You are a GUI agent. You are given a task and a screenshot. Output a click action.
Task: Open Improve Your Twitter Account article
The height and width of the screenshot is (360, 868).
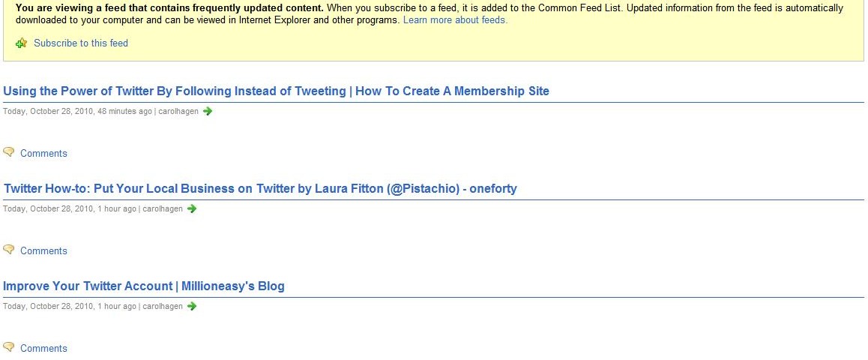point(144,286)
